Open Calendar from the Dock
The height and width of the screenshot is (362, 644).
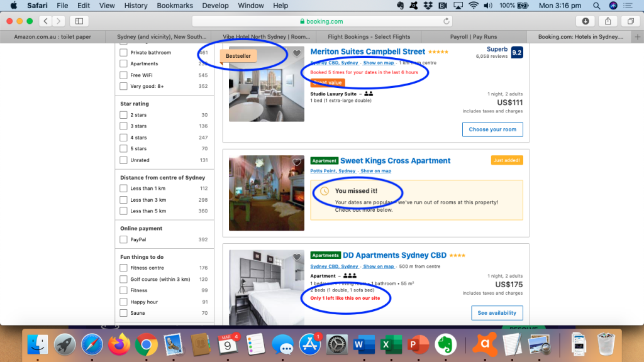pos(228,344)
